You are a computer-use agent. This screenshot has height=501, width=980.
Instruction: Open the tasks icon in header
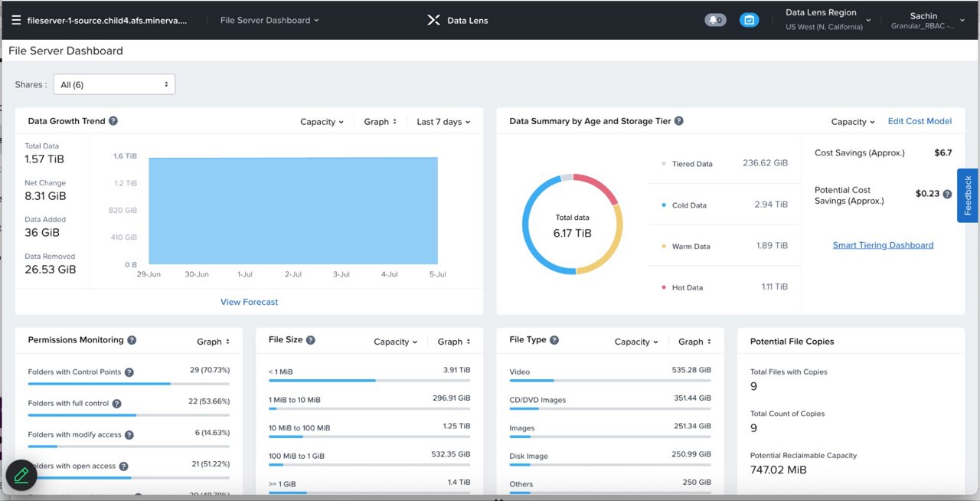(749, 21)
